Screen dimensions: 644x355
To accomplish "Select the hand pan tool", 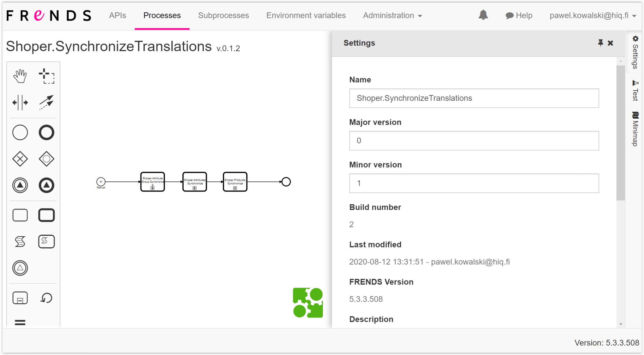I will 20,76.
